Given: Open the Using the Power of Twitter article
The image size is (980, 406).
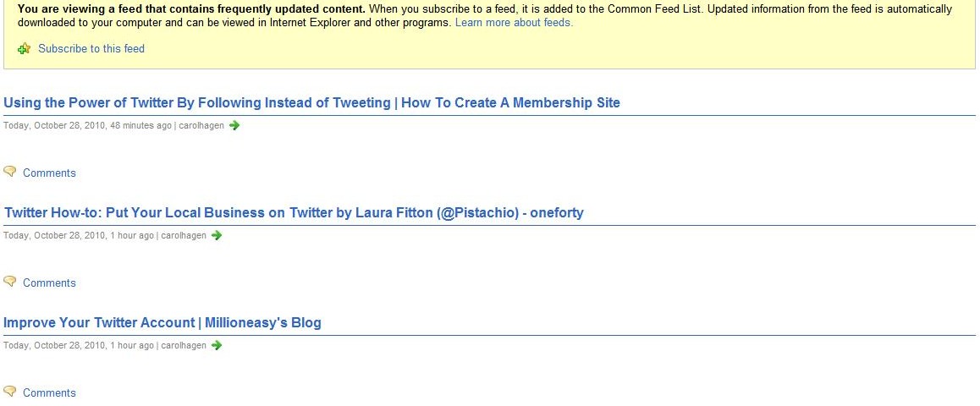Looking at the screenshot, I should click(312, 102).
